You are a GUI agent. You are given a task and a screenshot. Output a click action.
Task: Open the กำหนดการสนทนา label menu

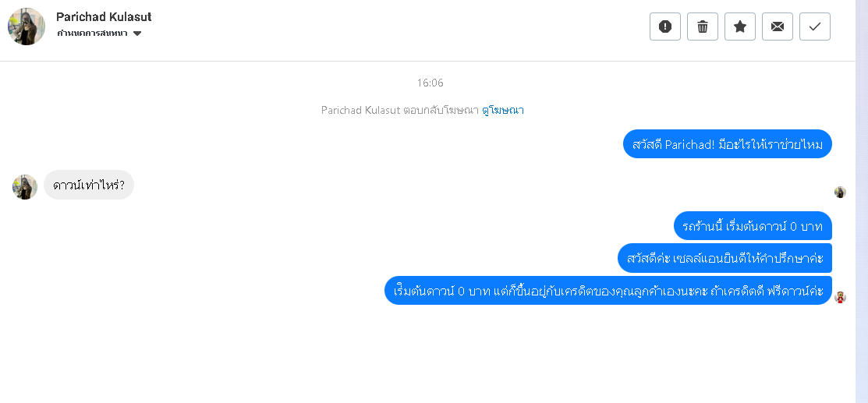(x=92, y=34)
